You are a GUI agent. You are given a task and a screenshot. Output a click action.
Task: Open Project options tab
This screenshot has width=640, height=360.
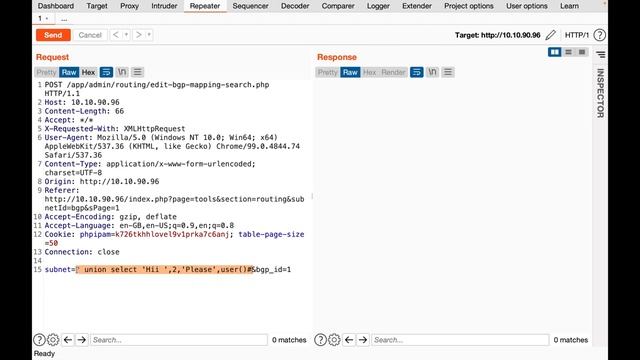469,6
